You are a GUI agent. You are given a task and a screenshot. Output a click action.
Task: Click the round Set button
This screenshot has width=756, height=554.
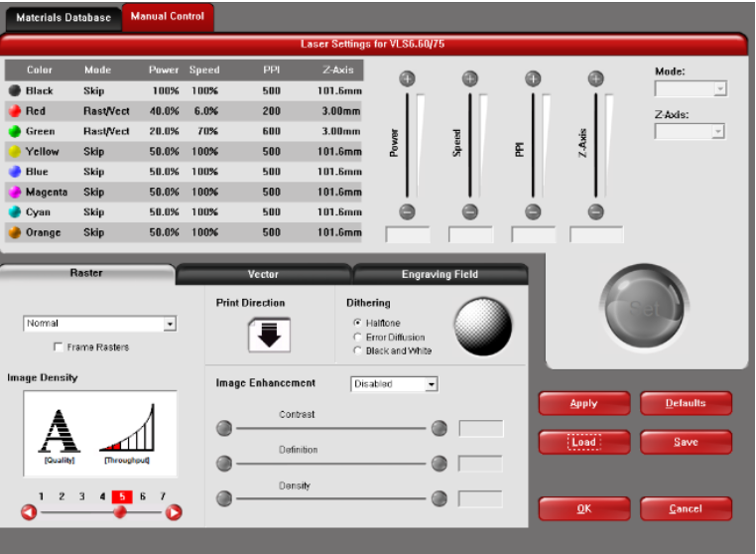(644, 307)
